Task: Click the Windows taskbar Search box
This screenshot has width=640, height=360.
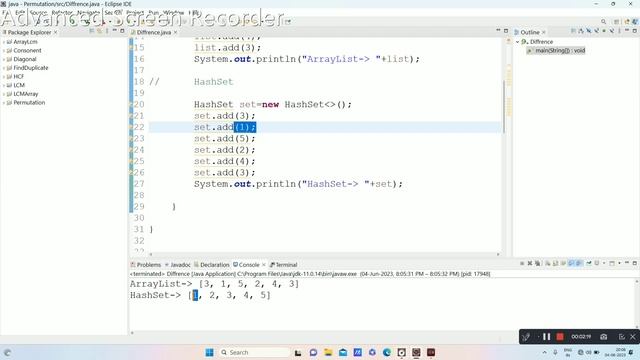Action: coord(254,352)
